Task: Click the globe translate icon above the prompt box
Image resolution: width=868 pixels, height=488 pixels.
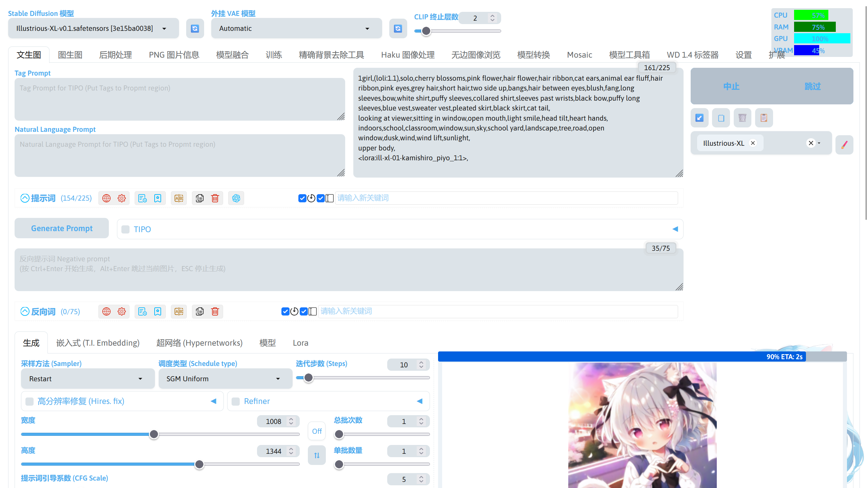Action: click(x=106, y=198)
